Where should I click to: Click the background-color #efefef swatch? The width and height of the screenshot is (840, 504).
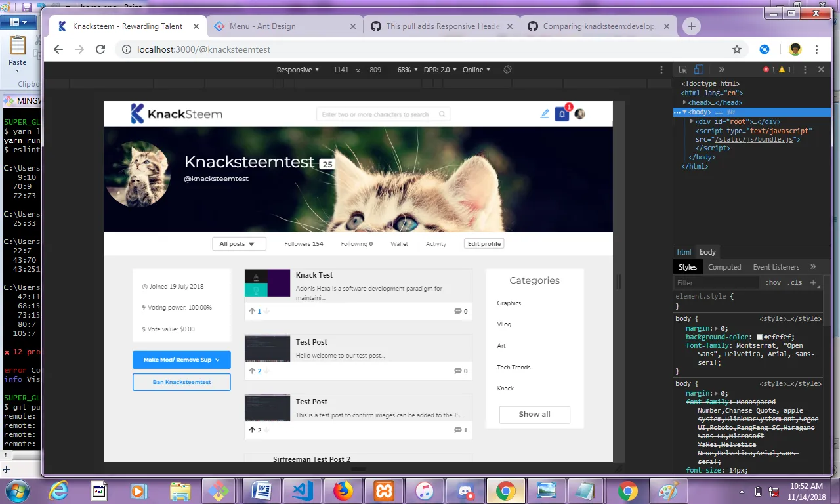[x=759, y=337]
